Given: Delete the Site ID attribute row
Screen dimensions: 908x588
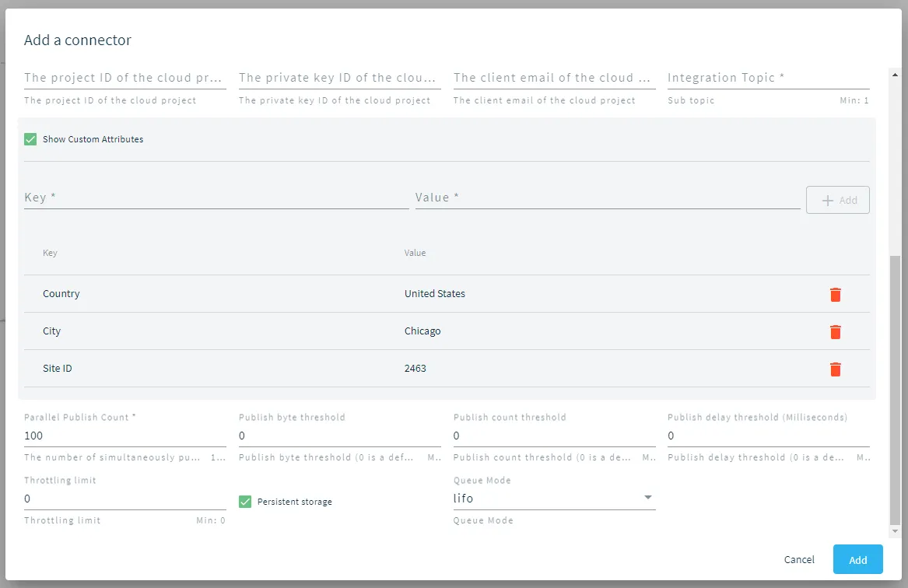Looking at the screenshot, I should [x=835, y=369].
